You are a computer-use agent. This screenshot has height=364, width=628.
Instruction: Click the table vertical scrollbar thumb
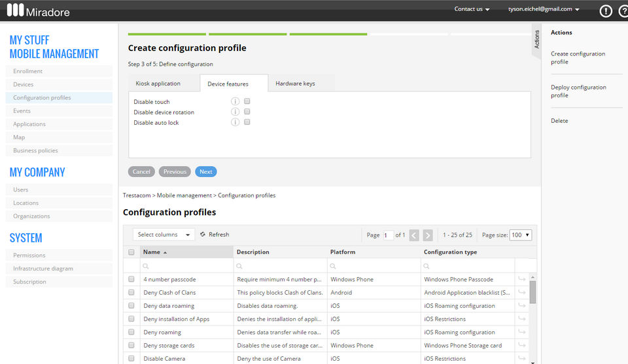click(x=532, y=292)
